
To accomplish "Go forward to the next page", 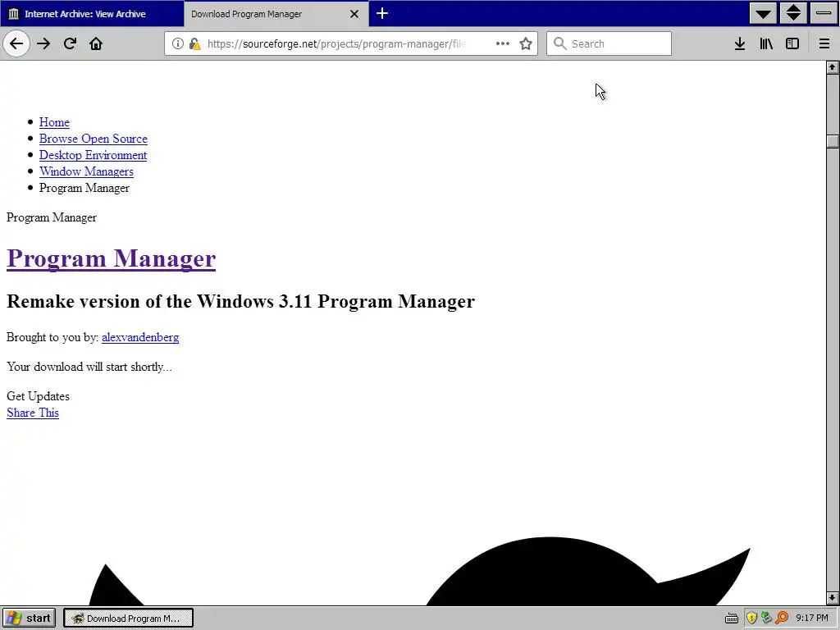I will (43, 43).
